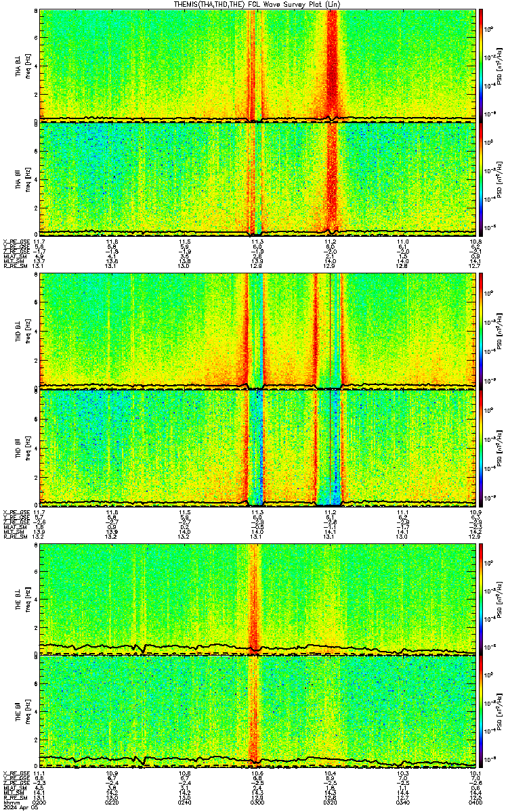This screenshot has width=508, height=812.
Task: Click the THD B|| spectrogram panel
Action: click(257, 448)
